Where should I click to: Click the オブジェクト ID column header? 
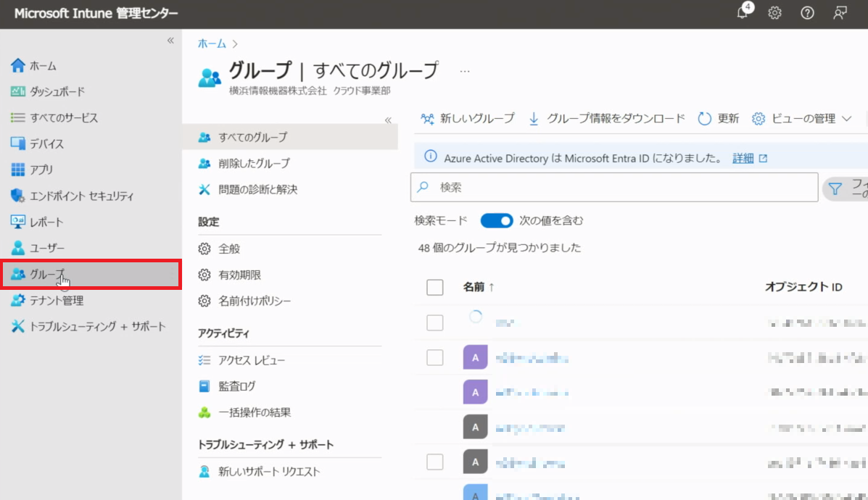tap(803, 286)
